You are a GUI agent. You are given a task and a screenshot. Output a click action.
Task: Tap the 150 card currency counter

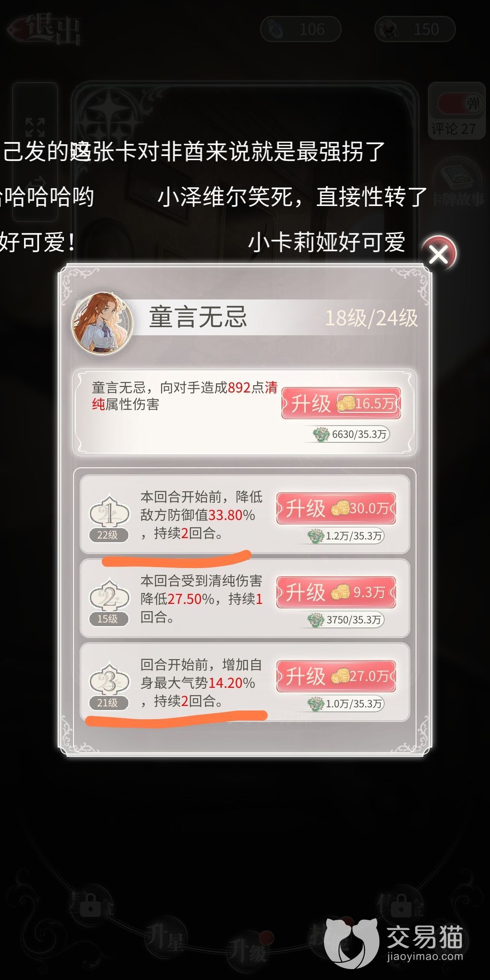pyautogui.click(x=415, y=29)
